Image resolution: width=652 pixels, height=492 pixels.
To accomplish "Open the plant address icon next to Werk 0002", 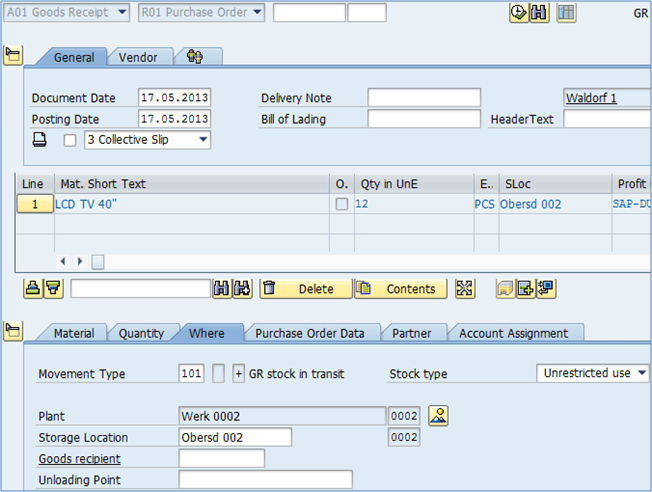I will pos(438,415).
